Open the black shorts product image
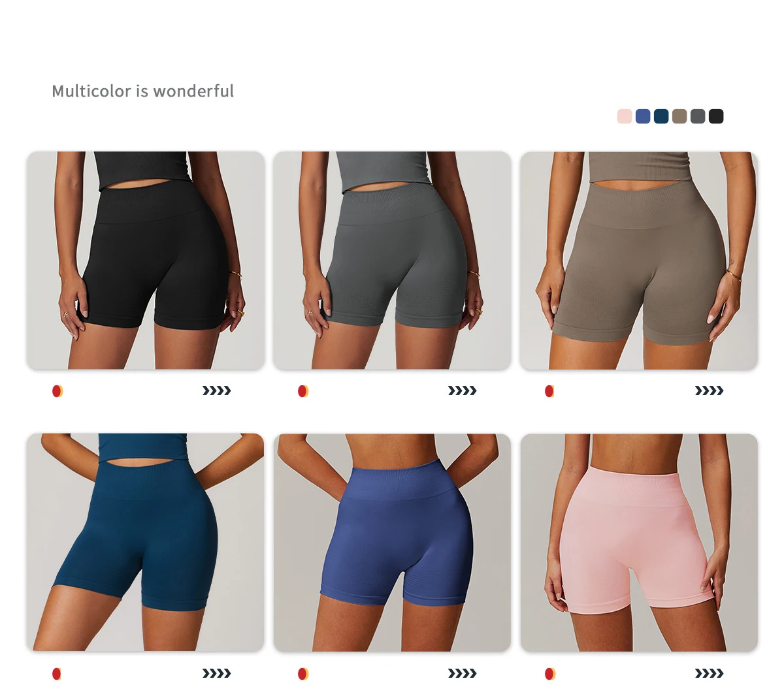Image resolution: width=784 pixels, height=700 pixels. (146, 261)
